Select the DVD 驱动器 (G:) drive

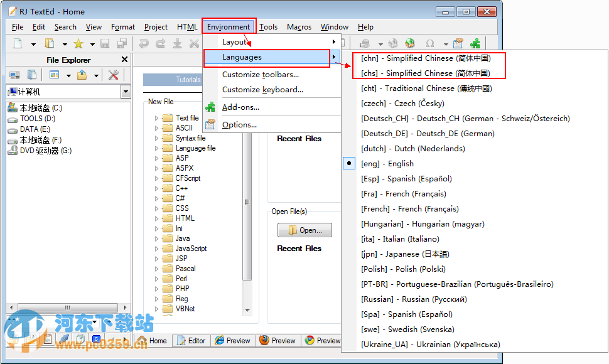(x=40, y=151)
